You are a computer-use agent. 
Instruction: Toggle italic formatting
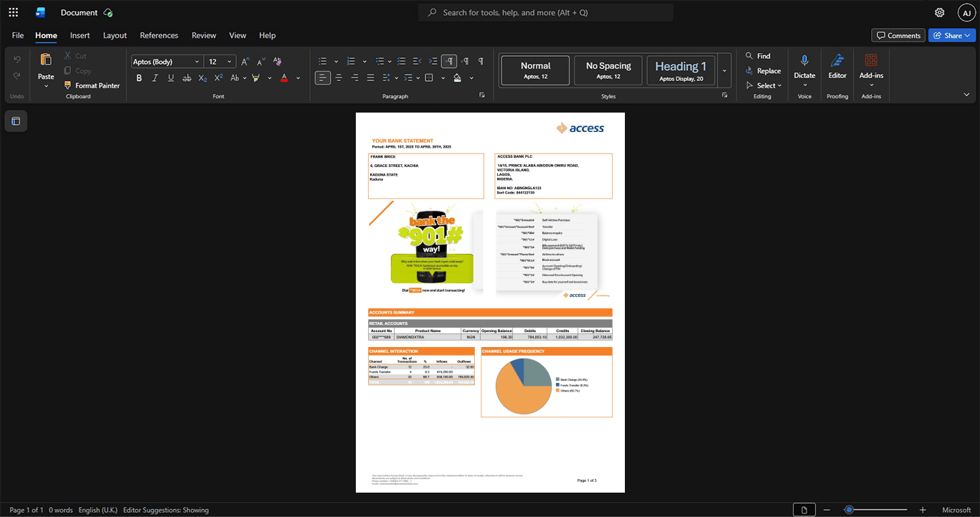[155, 77]
